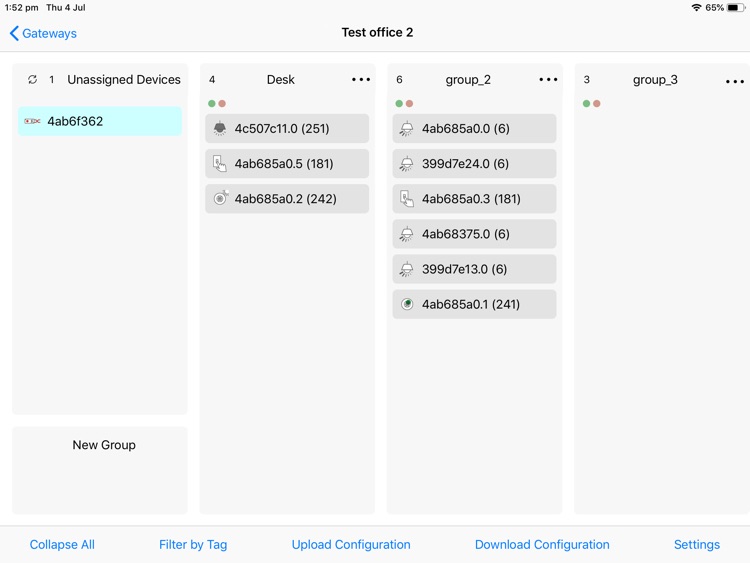
Task: Select device 4ab68375.0 (6)
Action: click(x=474, y=234)
